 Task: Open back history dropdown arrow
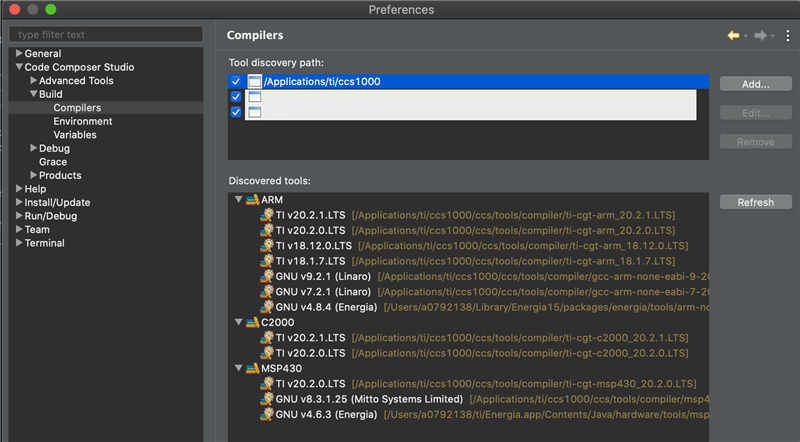tap(745, 36)
